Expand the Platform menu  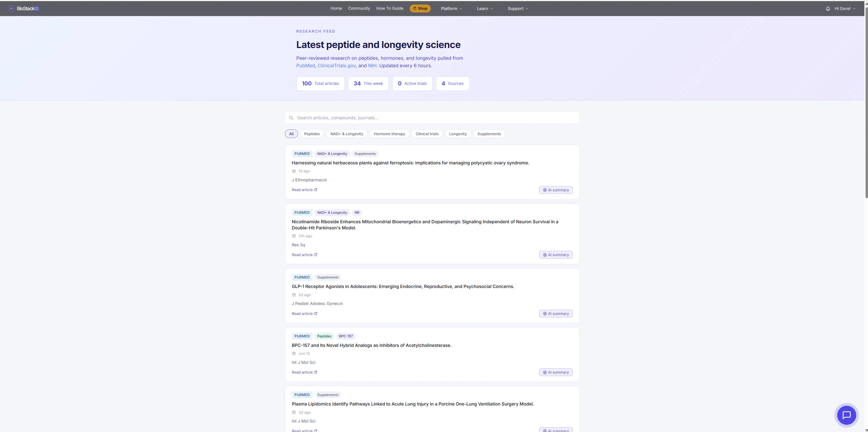(451, 9)
